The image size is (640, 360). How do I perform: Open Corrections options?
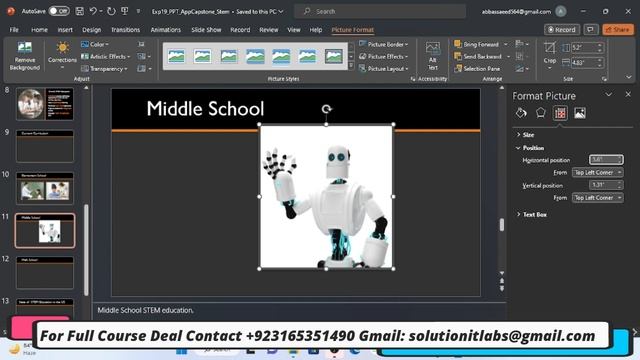tap(62, 55)
